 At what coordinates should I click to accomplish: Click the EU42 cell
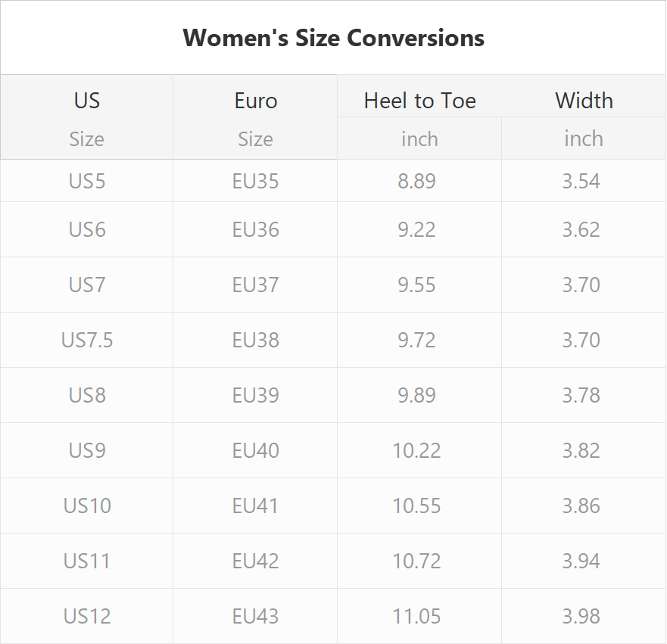click(256, 561)
